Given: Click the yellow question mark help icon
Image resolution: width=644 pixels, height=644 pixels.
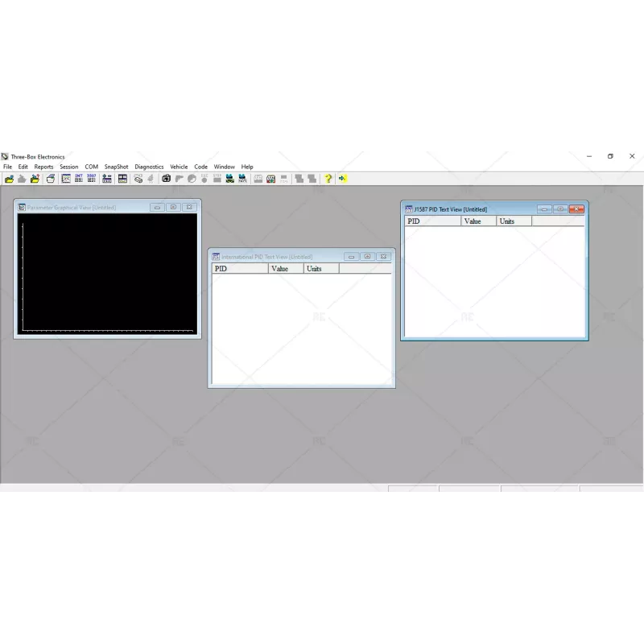Looking at the screenshot, I should [328, 179].
